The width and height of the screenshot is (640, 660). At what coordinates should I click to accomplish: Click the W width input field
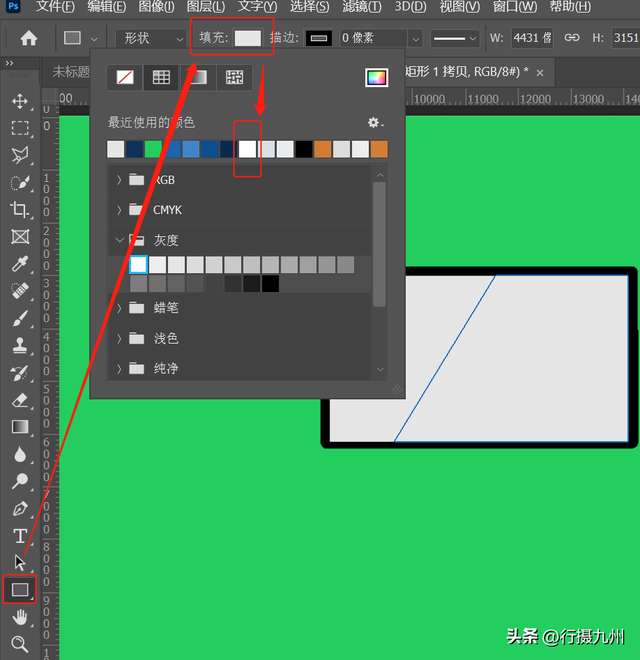(x=532, y=38)
